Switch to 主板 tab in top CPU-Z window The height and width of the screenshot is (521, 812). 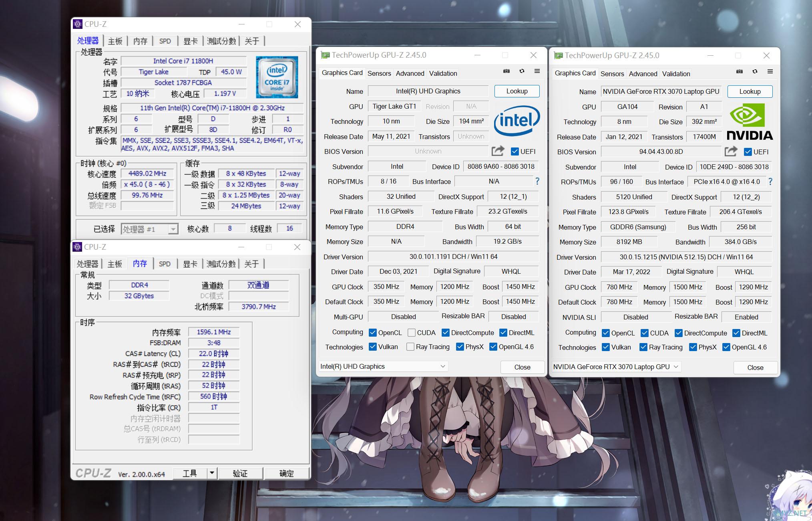click(115, 41)
